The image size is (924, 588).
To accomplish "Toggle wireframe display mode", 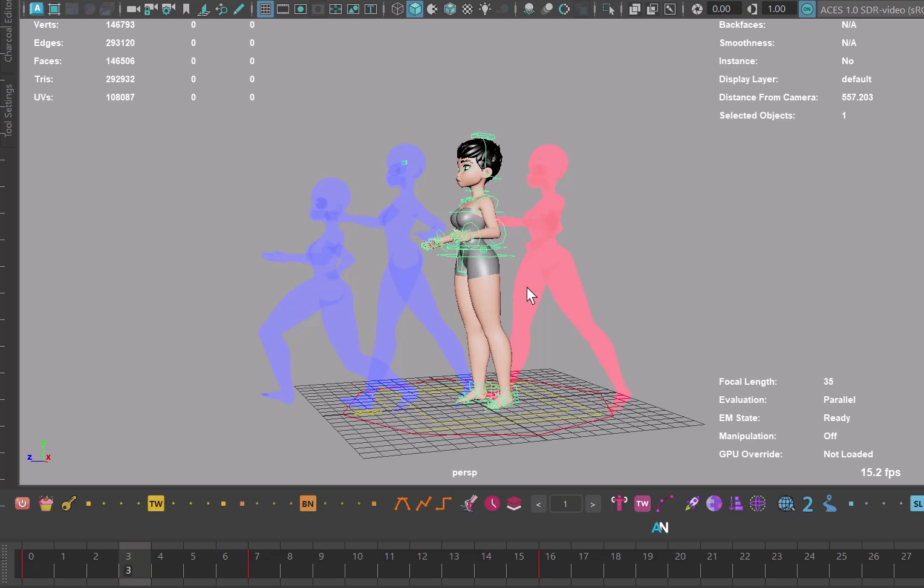I will click(397, 9).
